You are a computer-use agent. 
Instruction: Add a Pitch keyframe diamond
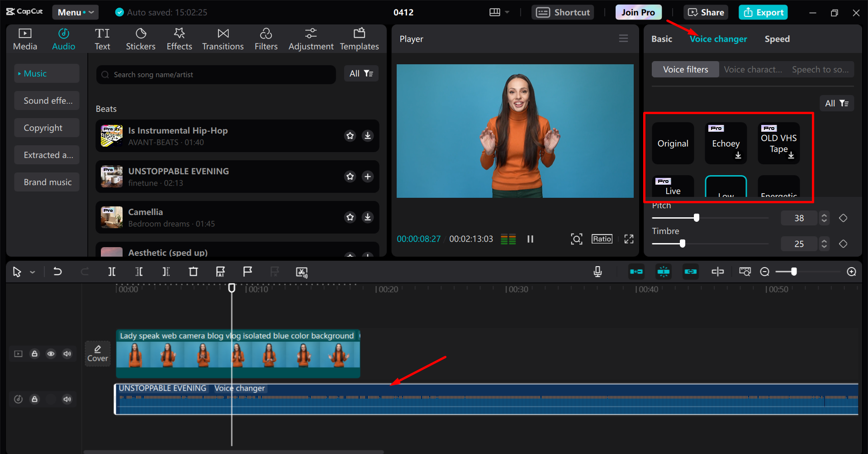click(x=843, y=218)
